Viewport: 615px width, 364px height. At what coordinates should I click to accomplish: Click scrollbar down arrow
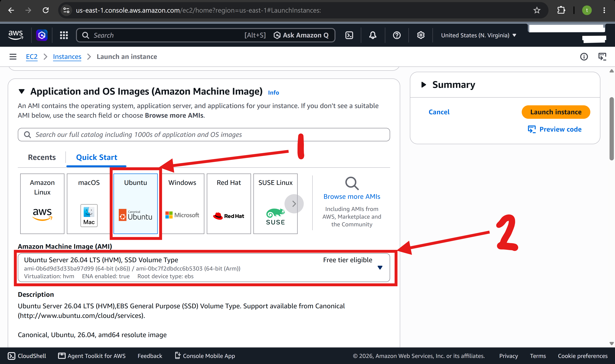tap(612, 343)
